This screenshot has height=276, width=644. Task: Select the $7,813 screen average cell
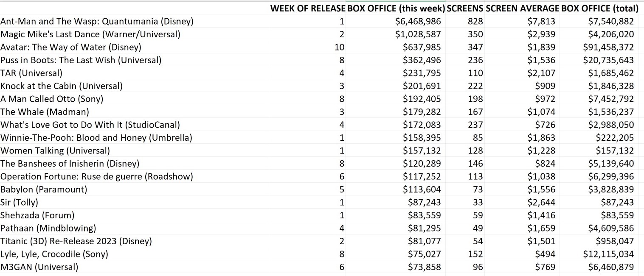(541, 22)
